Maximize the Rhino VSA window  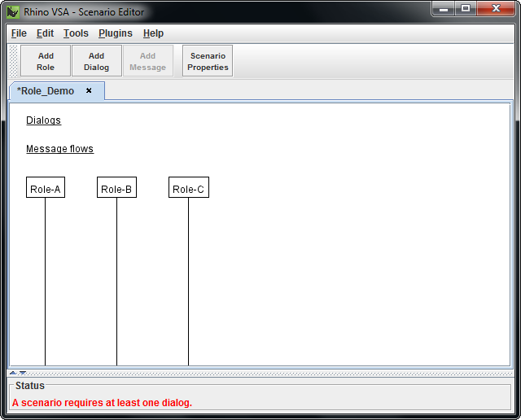coord(466,8)
